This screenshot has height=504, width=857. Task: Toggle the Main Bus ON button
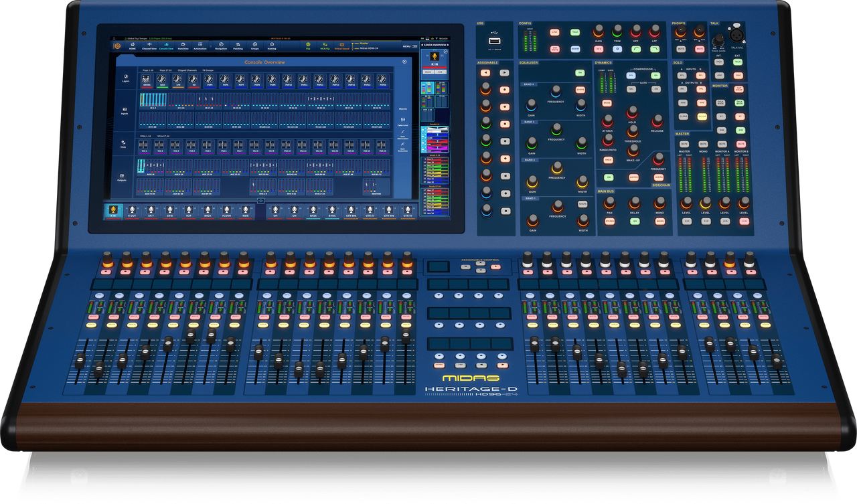coord(634,221)
